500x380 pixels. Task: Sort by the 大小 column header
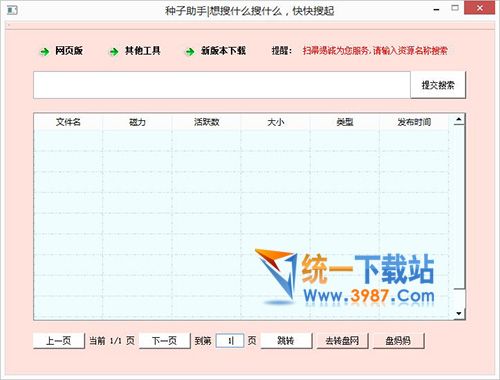(276, 122)
